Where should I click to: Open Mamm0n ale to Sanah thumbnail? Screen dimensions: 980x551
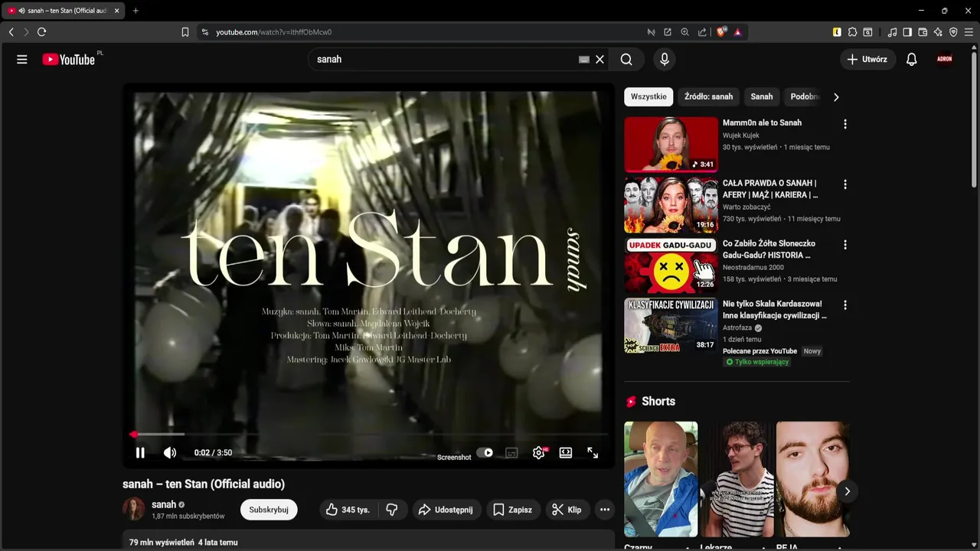(671, 145)
